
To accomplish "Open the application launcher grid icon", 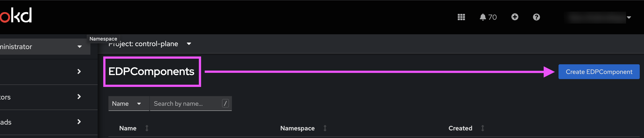I will [461, 17].
